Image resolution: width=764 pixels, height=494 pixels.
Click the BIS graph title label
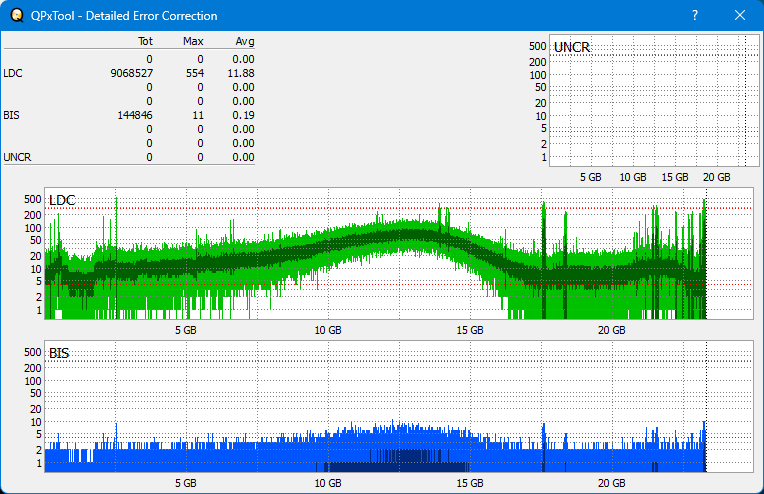(59, 353)
